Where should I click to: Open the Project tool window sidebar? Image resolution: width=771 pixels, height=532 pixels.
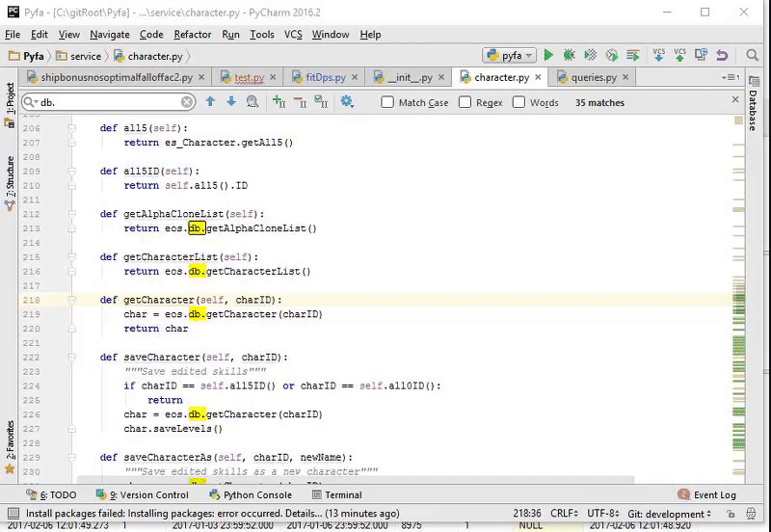(x=10, y=105)
